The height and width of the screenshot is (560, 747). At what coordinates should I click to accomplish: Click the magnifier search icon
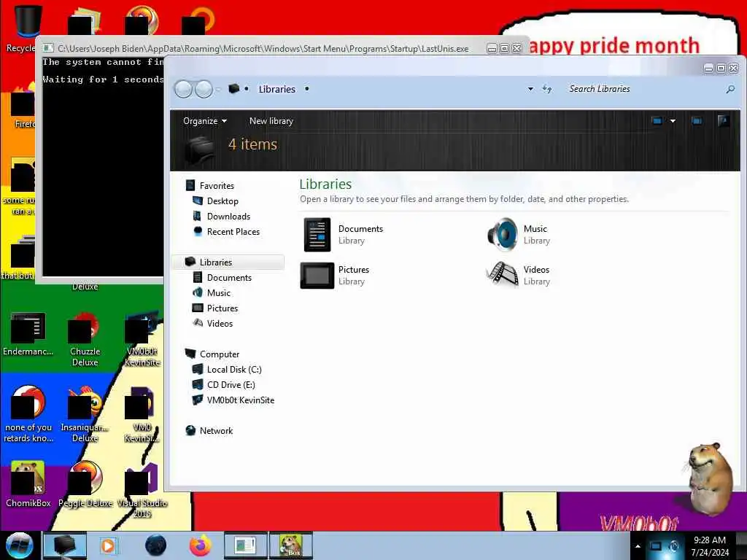click(x=729, y=89)
